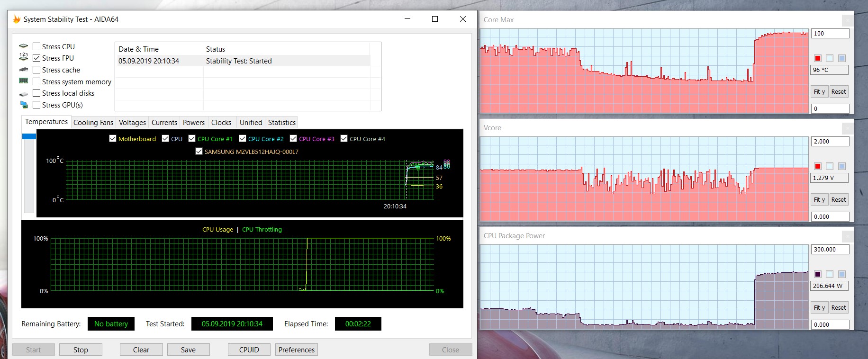Click Reset in Vcore panel

839,199
